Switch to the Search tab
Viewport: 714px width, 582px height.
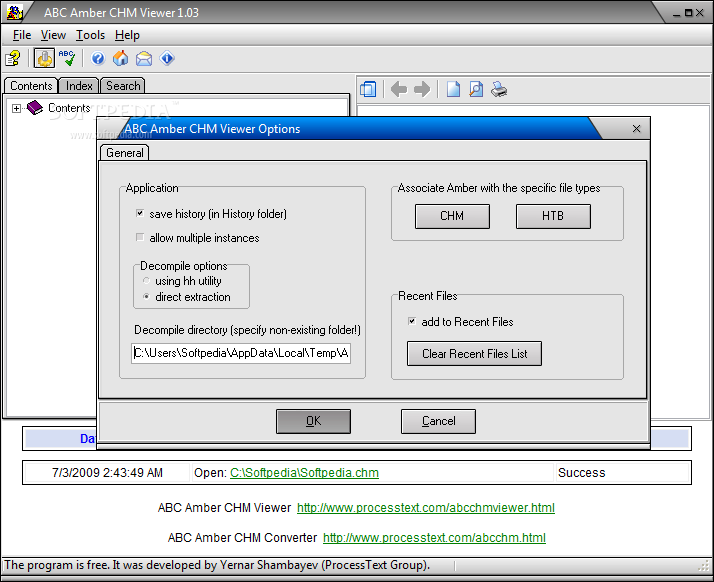pos(123,86)
